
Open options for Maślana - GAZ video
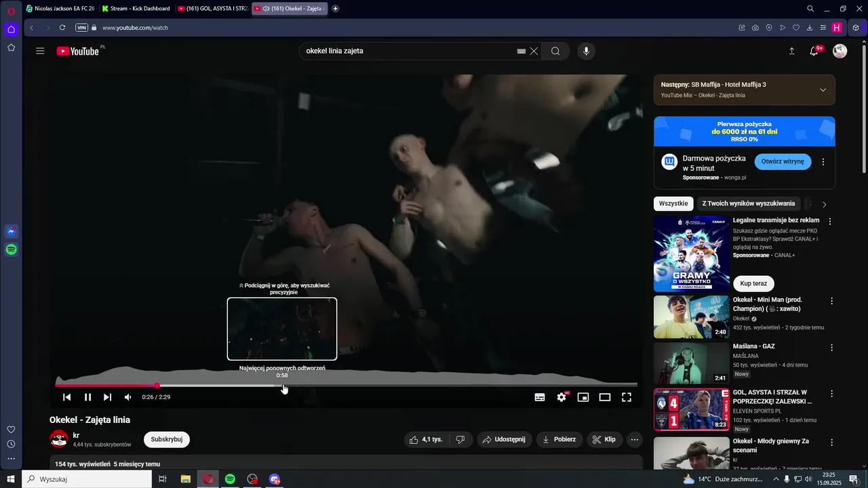click(831, 347)
